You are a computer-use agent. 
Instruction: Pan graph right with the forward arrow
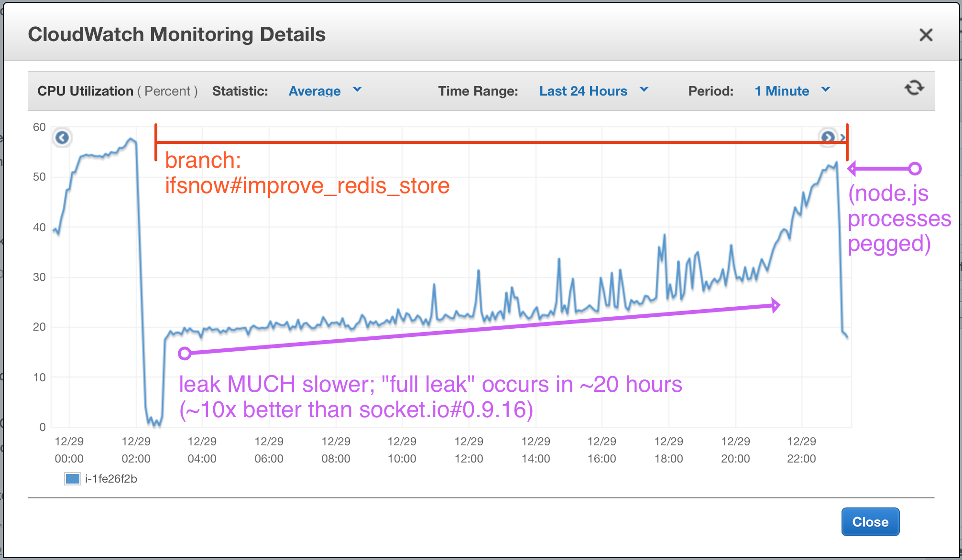tap(828, 138)
